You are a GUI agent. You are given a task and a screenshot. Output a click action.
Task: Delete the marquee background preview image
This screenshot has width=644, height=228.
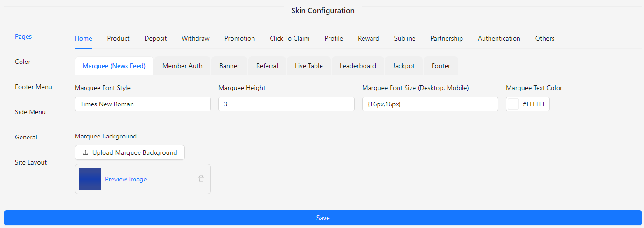tap(201, 179)
